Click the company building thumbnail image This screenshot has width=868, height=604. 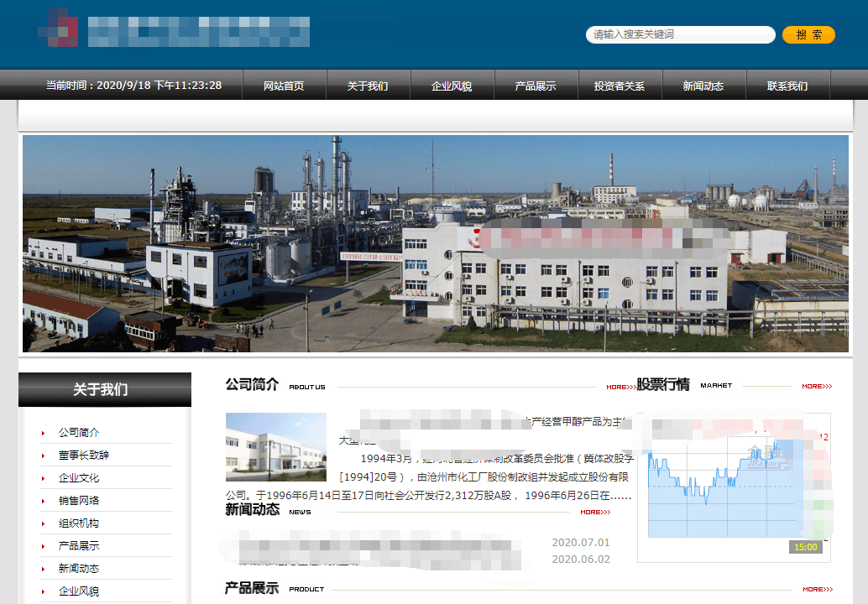point(275,446)
